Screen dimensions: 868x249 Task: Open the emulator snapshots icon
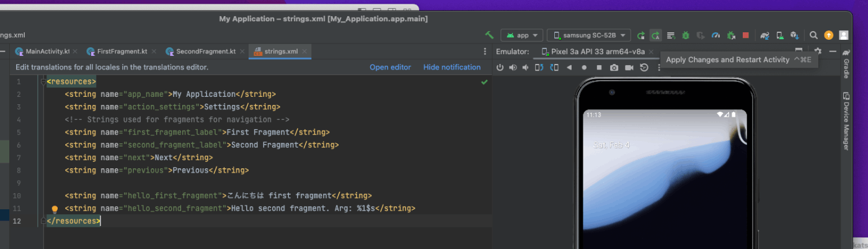click(x=644, y=67)
